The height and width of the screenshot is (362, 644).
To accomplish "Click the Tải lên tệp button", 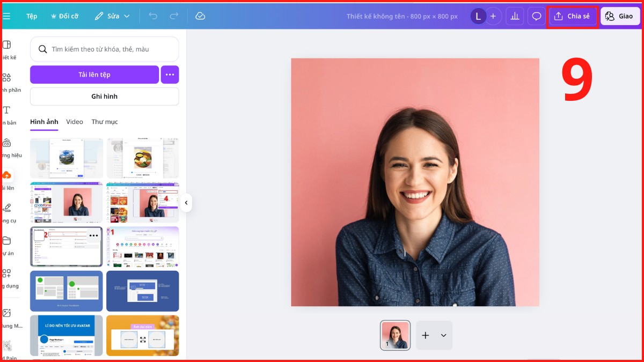I will pos(94,75).
